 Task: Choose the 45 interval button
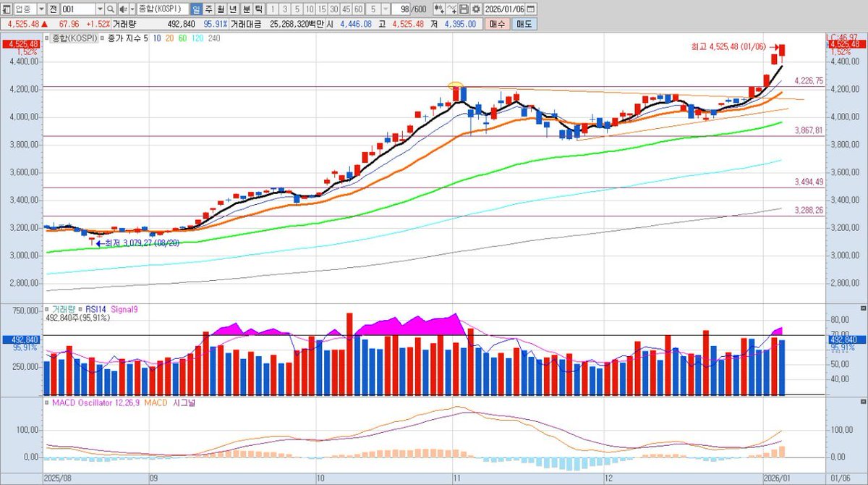point(346,9)
